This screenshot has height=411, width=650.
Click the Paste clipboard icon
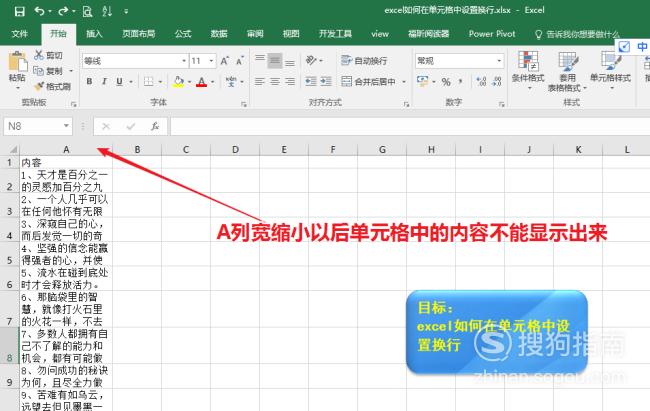pos(17,61)
